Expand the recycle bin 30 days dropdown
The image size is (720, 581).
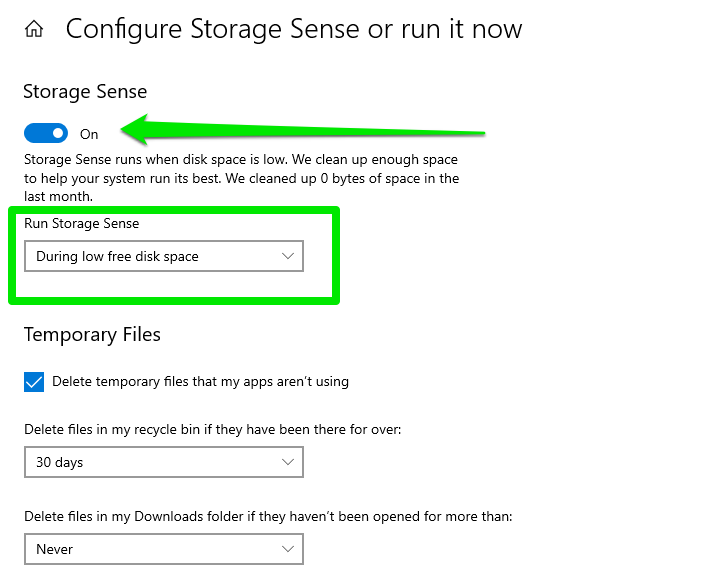pyautogui.click(x=164, y=462)
